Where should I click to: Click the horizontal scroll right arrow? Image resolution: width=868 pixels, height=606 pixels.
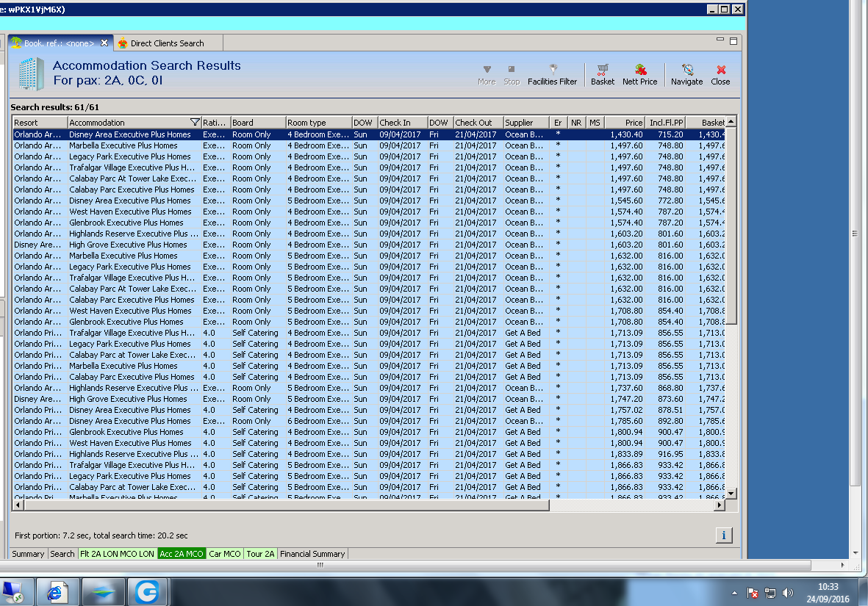[x=720, y=505]
